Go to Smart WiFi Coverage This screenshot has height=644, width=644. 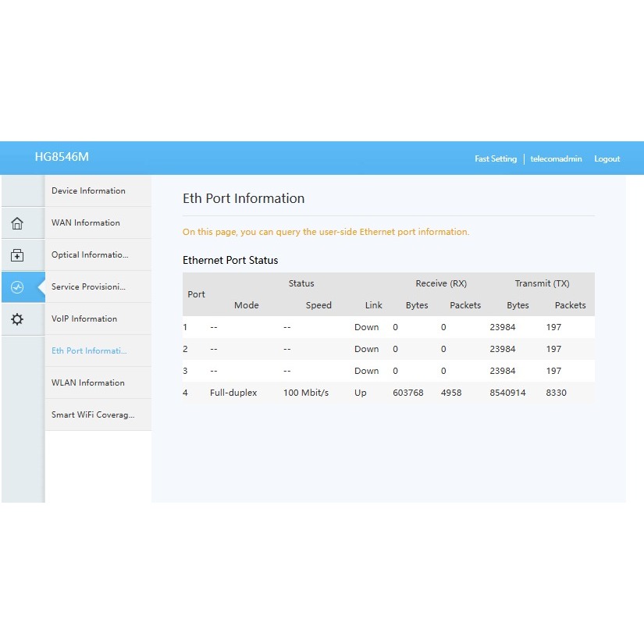pos(93,415)
